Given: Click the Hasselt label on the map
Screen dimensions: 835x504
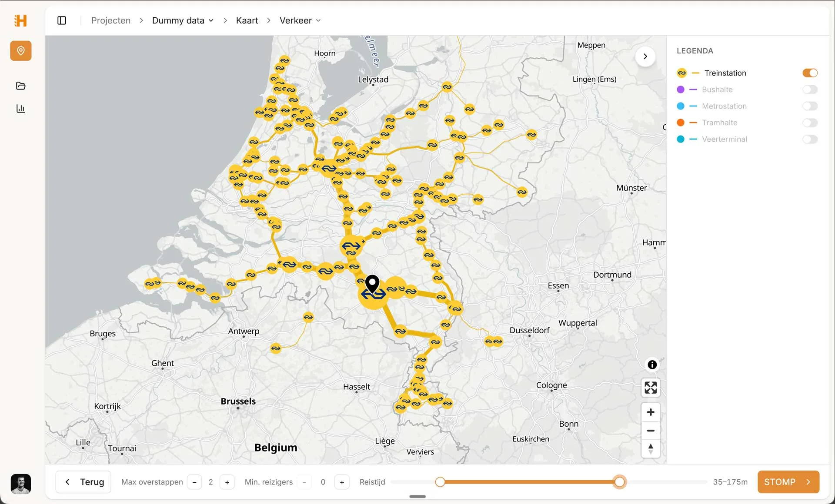Looking at the screenshot, I should (x=357, y=387).
